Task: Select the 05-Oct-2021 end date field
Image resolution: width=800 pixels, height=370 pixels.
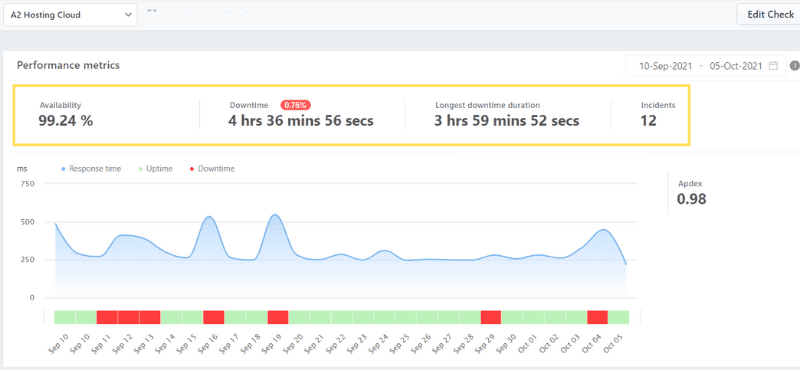Action: click(735, 66)
